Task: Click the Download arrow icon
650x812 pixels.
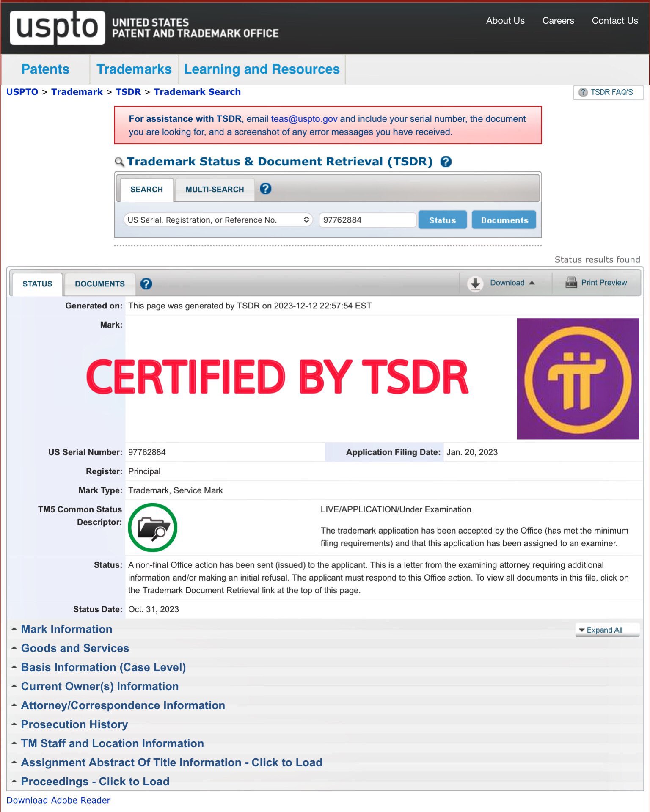Action: 475,283
